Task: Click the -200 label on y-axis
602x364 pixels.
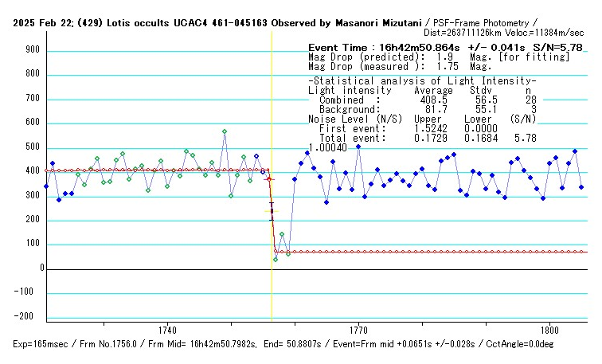Action: (x=29, y=317)
